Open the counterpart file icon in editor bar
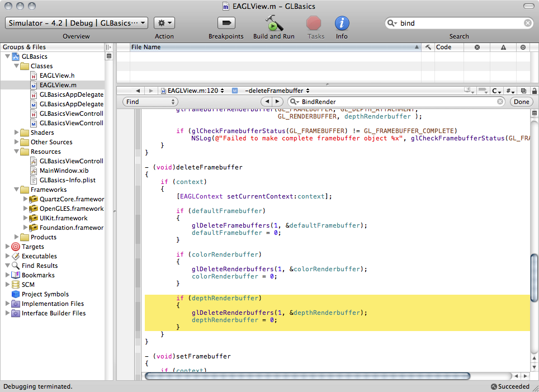 point(523,91)
